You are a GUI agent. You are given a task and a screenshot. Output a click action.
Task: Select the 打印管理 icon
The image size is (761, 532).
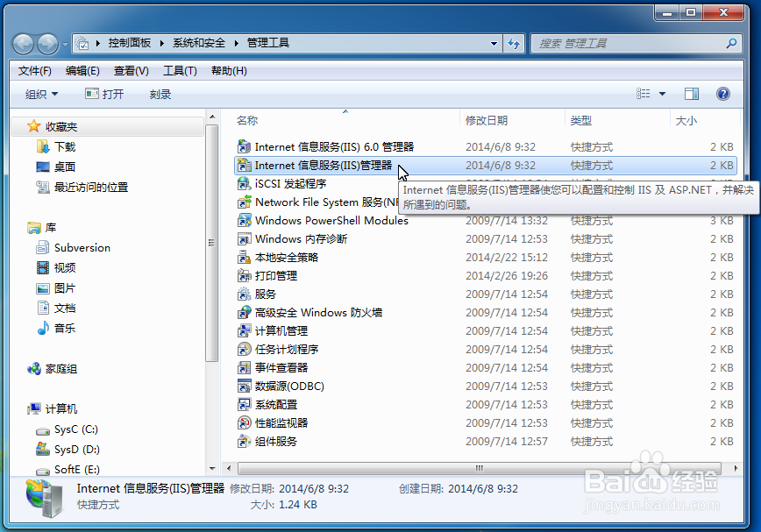pos(244,276)
